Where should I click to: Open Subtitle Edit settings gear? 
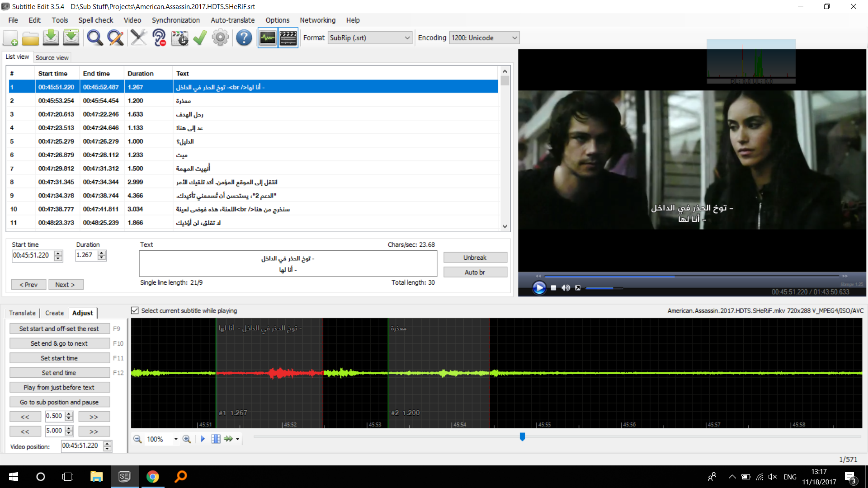tap(220, 38)
